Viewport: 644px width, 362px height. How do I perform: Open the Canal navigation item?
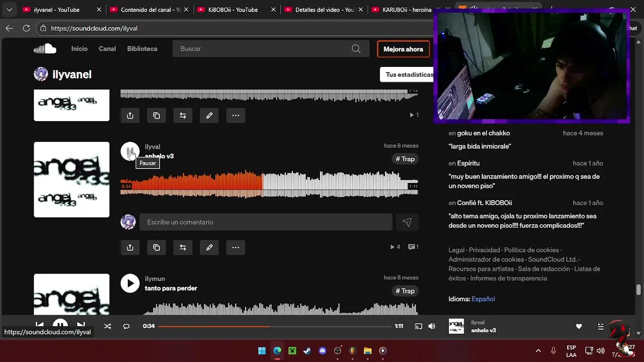pyautogui.click(x=107, y=49)
